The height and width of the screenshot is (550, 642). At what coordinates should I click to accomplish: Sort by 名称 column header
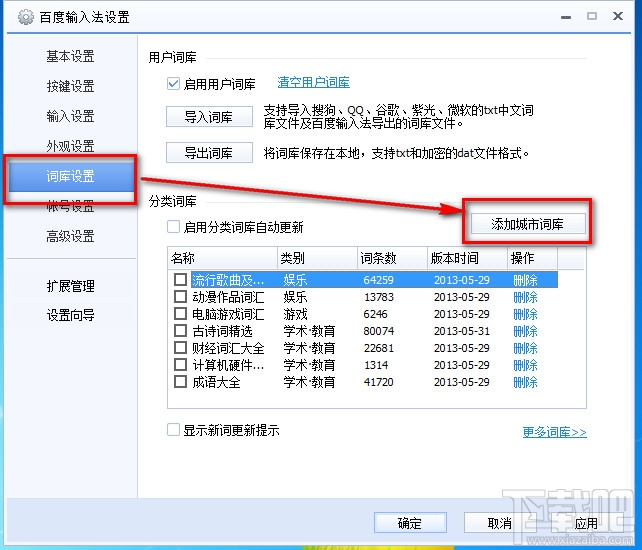222,258
